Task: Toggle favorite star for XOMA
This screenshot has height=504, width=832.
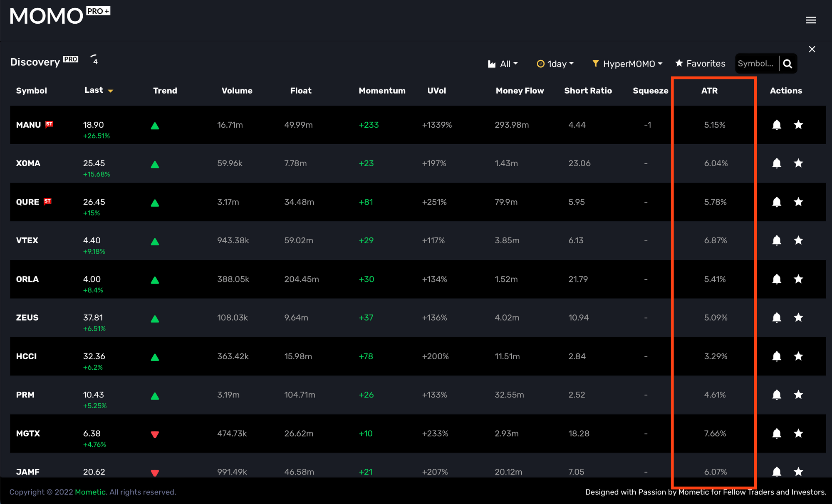Action: click(x=798, y=163)
